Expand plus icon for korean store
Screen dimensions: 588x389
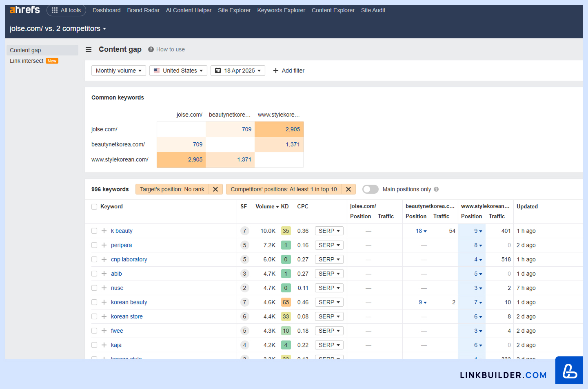[104, 316]
